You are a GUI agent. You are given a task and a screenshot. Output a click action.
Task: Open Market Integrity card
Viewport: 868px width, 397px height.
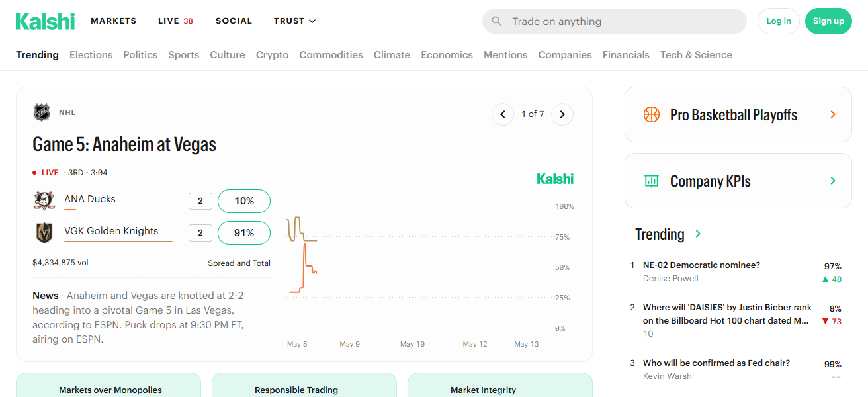coord(500,385)
